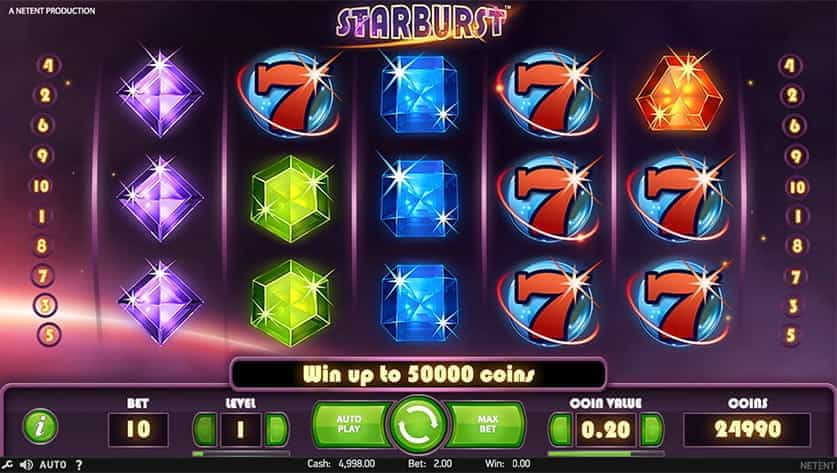Click the level slider bar under Level
The image size is (837, 473).
(241, 454)
